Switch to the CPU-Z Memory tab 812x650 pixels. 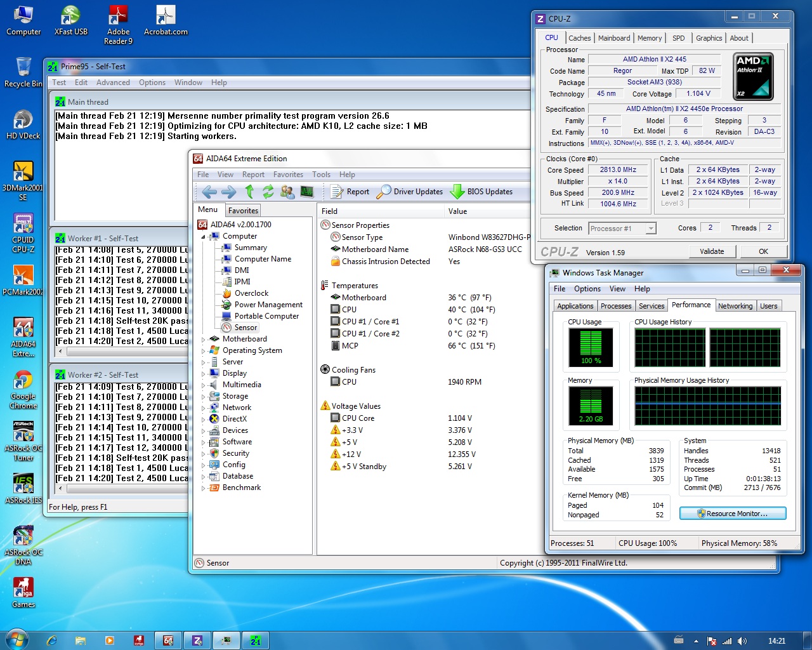click(x=650, y=38)
